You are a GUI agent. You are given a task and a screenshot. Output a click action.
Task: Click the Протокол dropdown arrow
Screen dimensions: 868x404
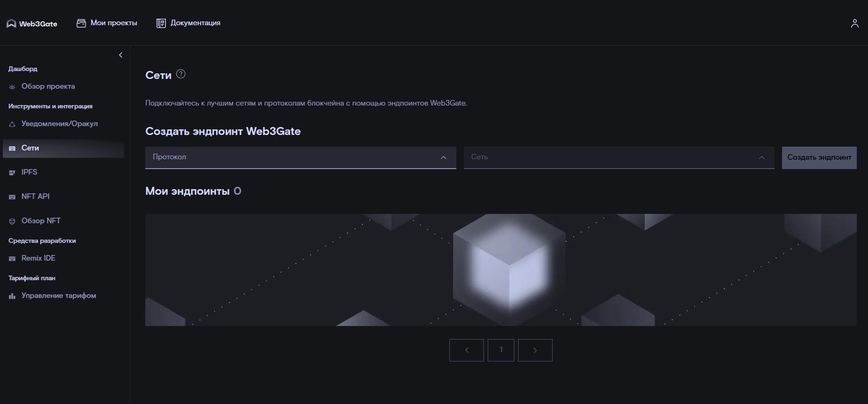(443, 158)
